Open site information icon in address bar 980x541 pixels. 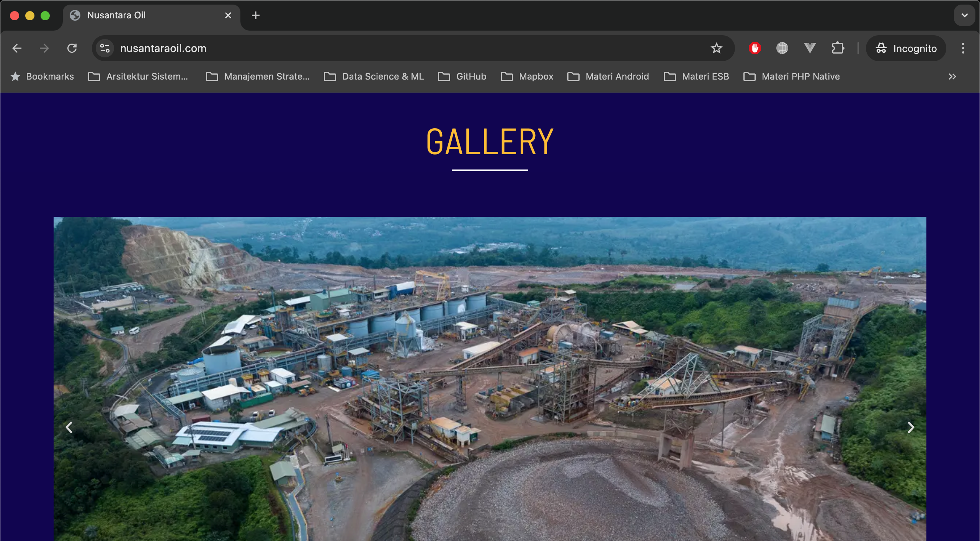point(105,48)
